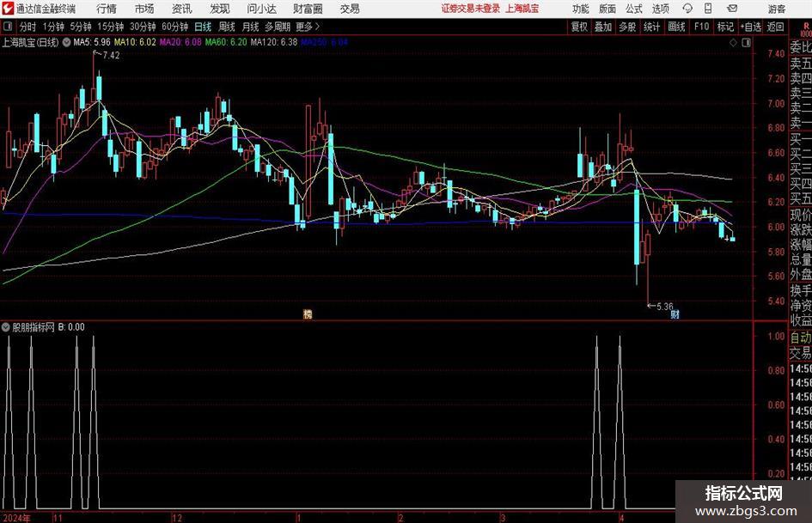Open the 发现 menu

(x=220, y=9)
